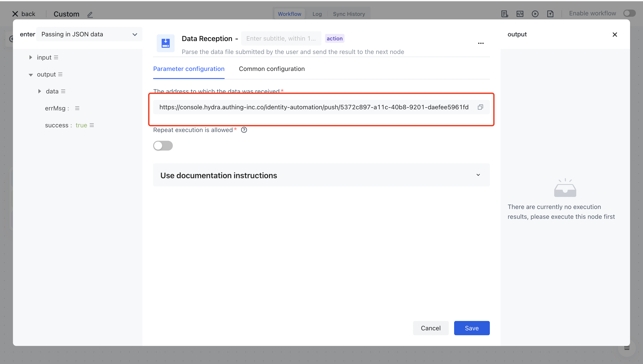Open the list menu icon beside errMsg

(77, 108)
